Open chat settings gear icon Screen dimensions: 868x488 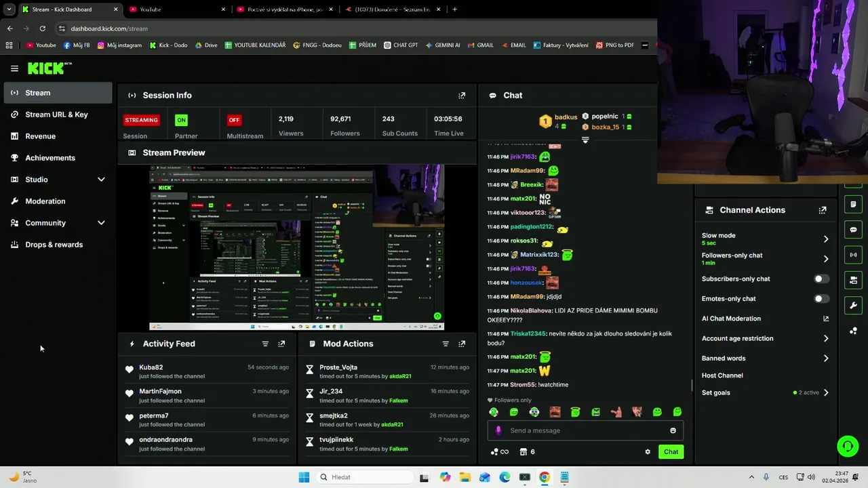click(648, 452)
